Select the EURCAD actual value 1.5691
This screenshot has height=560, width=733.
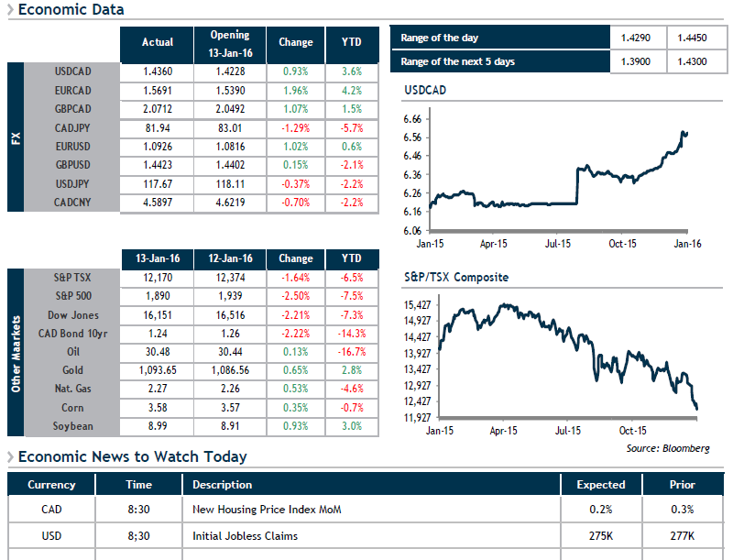coord(157,91)
